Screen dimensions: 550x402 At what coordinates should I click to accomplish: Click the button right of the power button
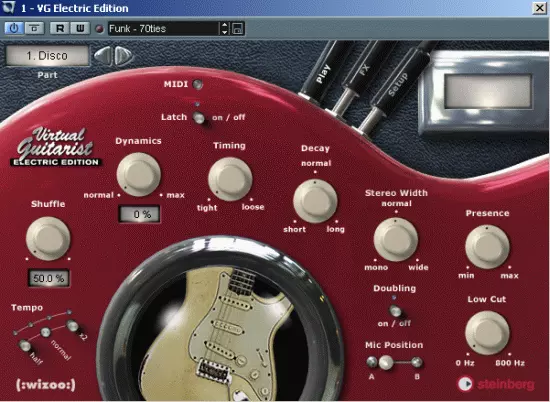tap(34, 28)
